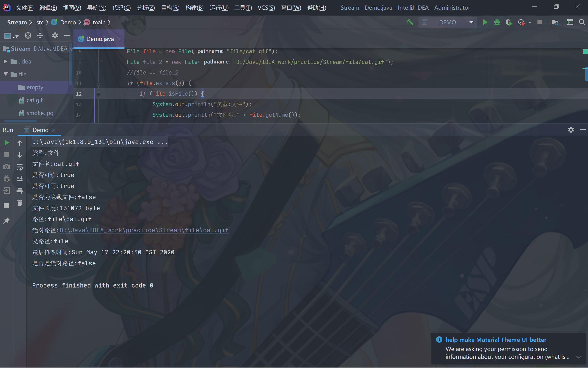Expand the .idea folder
The width and height of the screenshot is (588, 368).
(5, 61)
